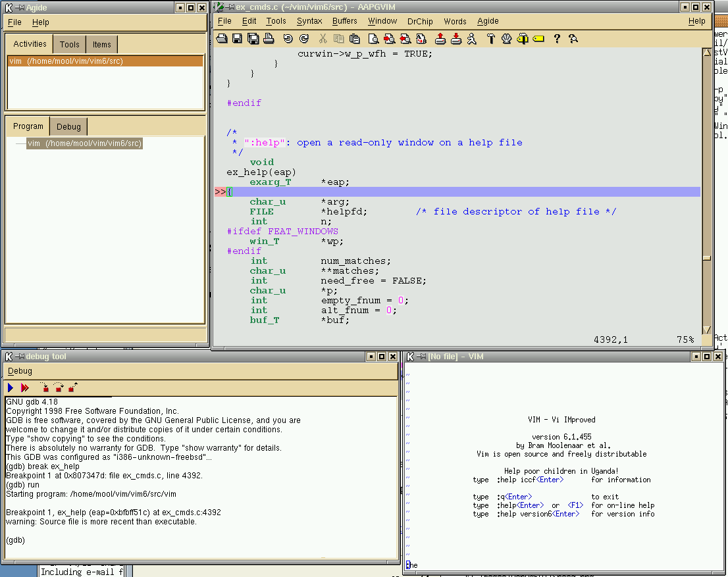Cut selection with the scissors icon

(x=323, y=39)
